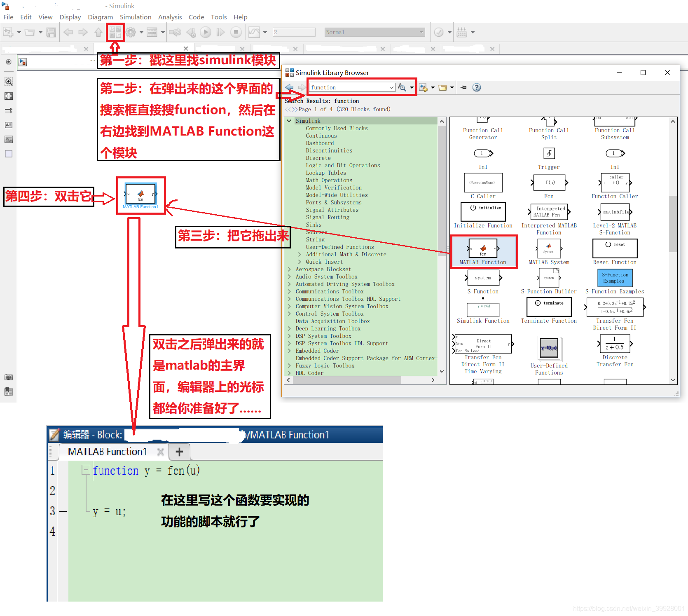Click the Library Browser back arrow
This screenshot has height=616, width=688.
click(x=290, y=87)
